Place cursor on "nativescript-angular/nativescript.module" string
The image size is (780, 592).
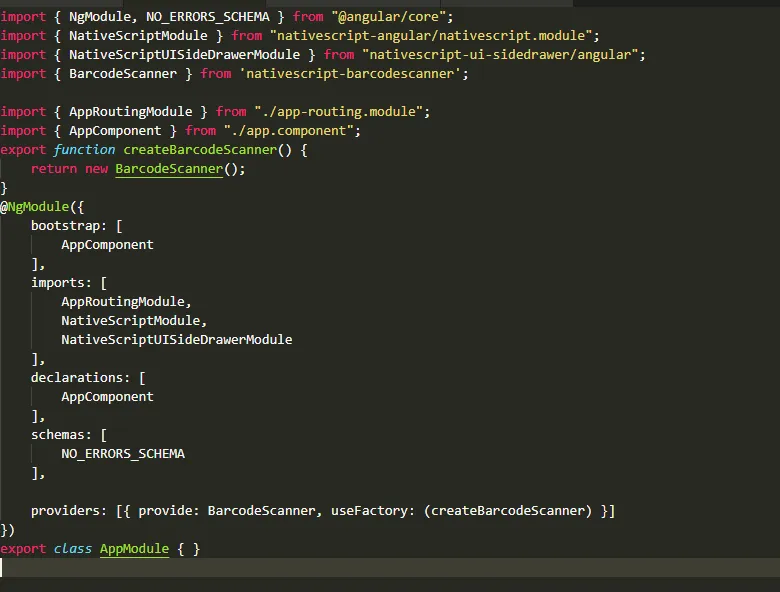click(x=435, y=36)
